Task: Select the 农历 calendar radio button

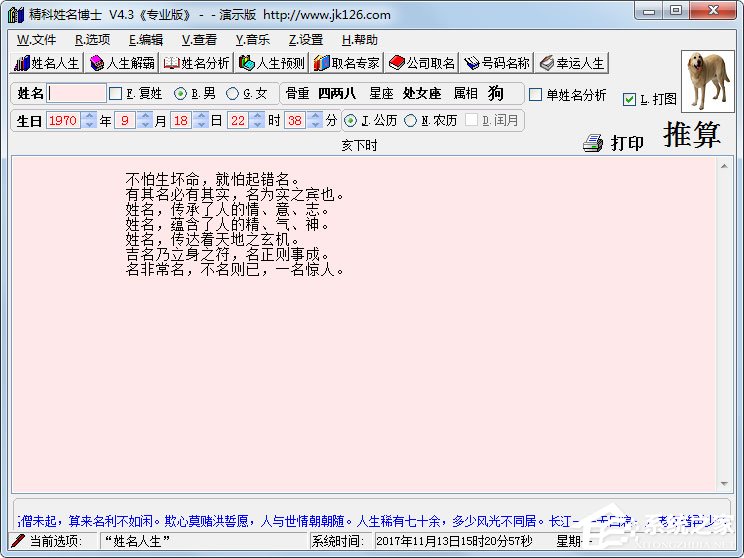Action: click(x=410, y=121)
